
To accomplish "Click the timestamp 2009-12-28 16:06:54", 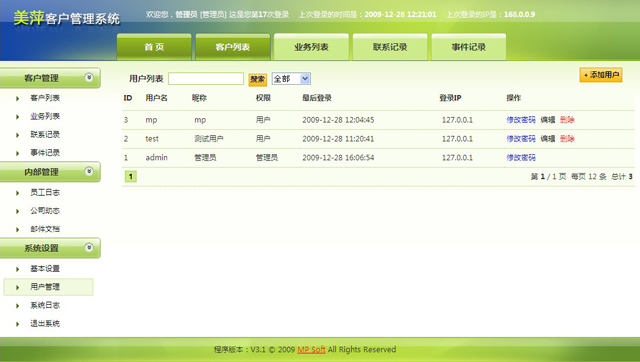I will click(338, 158).
